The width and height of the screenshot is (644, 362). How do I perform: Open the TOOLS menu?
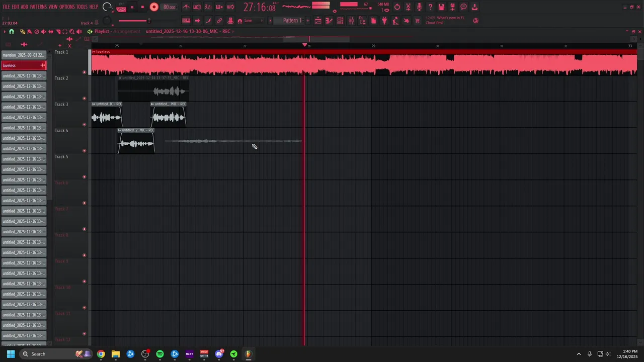pyautogui.click(x=82, y=7)
